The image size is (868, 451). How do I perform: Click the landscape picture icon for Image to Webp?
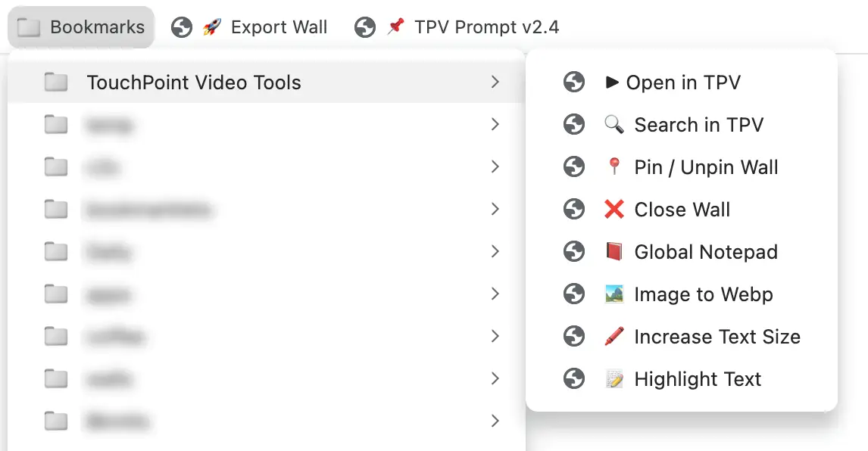click(614, 294)
